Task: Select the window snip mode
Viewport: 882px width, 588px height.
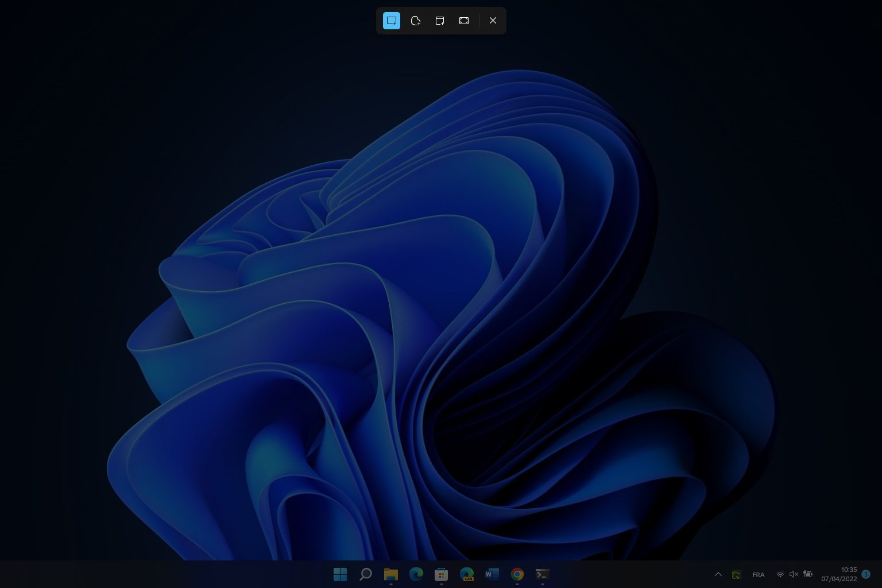Action: [x=440, y=21]
